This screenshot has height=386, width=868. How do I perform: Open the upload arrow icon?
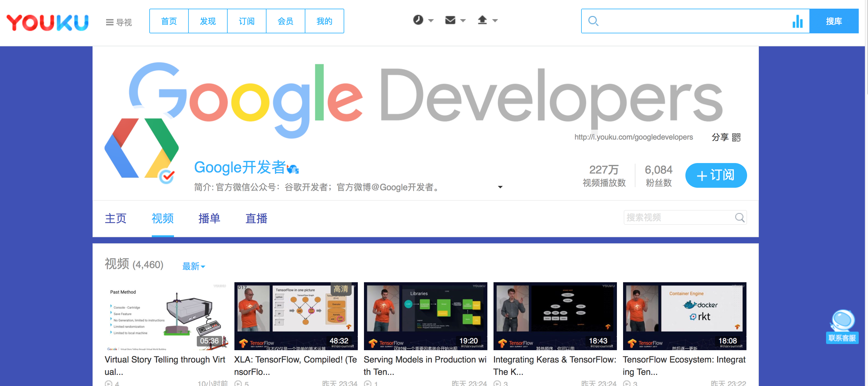[482, 20]
